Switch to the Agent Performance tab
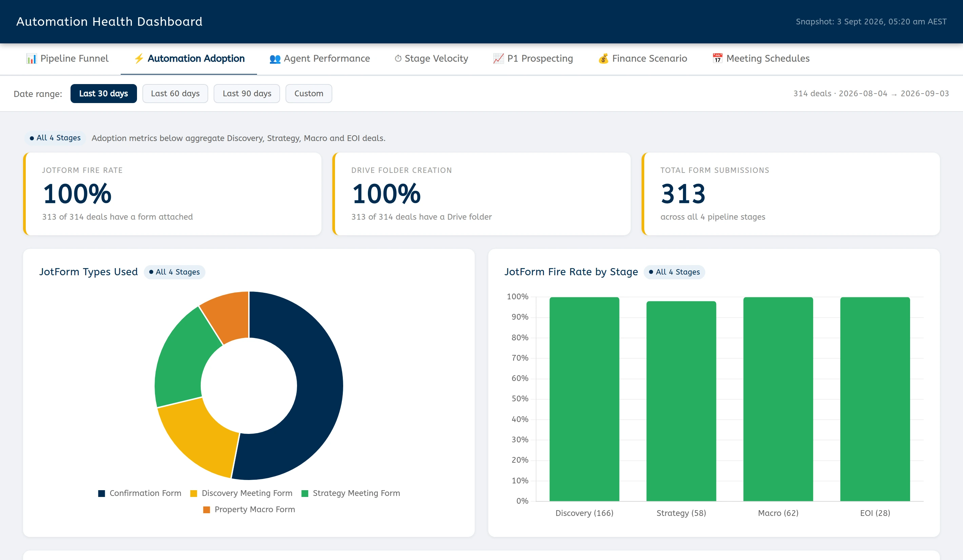The width and height of the screenshot is (963, 560). tap(319, 58)
